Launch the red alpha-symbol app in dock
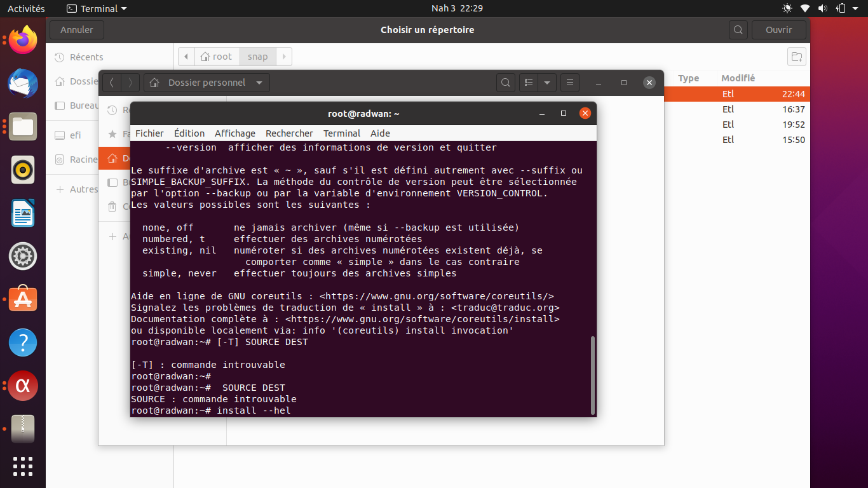Screen dimensions: 868x488 (23, 386)
